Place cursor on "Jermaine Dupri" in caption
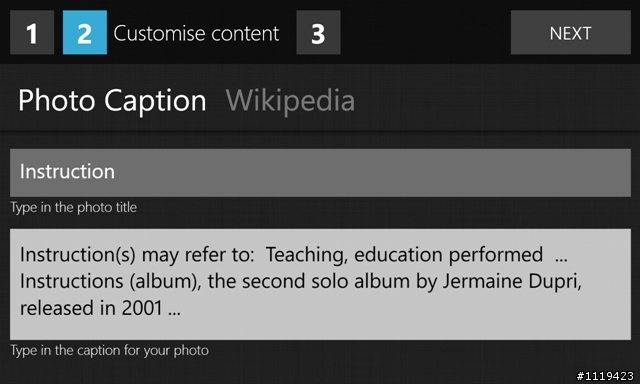This screenshot has width=640, height=384. coord(512,281)
